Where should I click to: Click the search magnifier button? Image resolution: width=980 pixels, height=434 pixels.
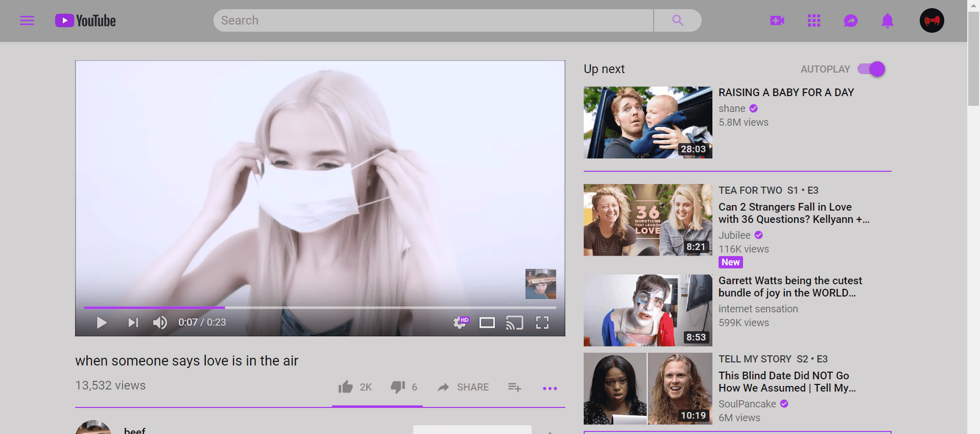(677, 20)
